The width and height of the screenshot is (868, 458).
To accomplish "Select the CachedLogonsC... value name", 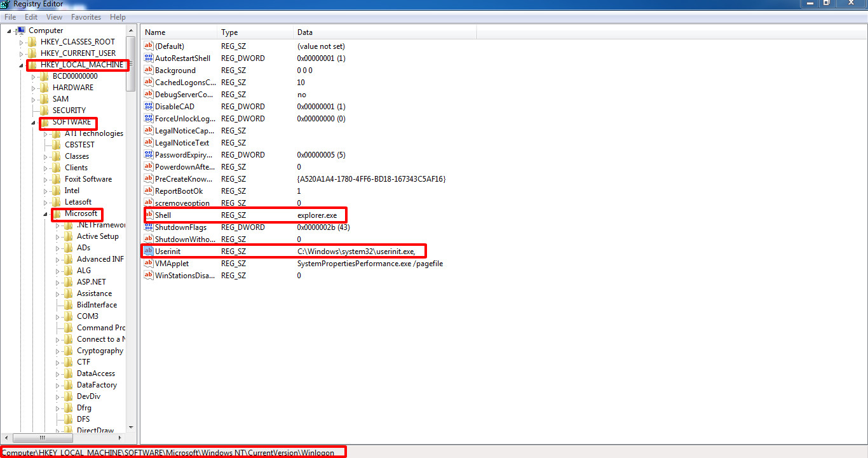I will coord(186,83).
